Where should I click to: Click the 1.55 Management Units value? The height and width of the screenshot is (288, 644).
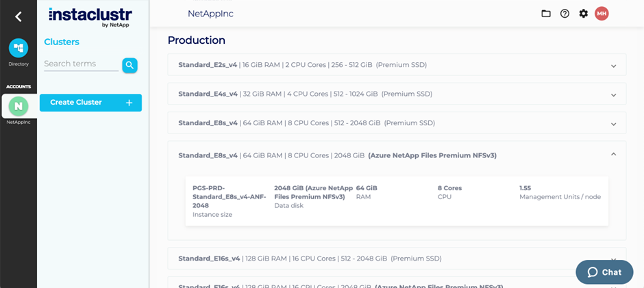(525, 188)
